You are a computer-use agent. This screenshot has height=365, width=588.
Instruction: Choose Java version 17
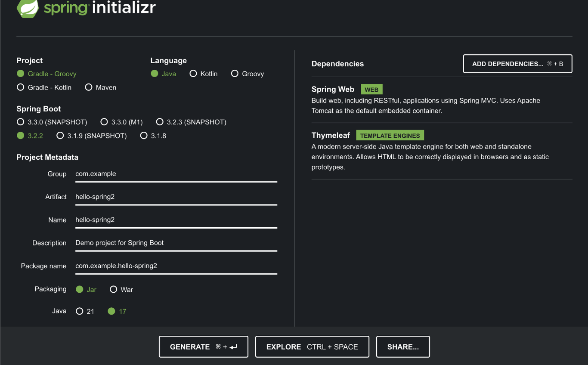click(117, 311)
